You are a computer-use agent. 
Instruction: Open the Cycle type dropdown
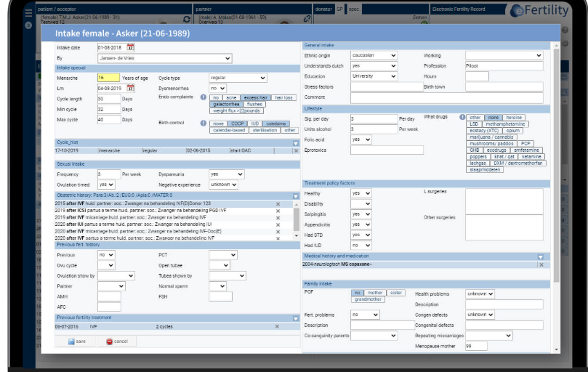click(x=239, y=78)
